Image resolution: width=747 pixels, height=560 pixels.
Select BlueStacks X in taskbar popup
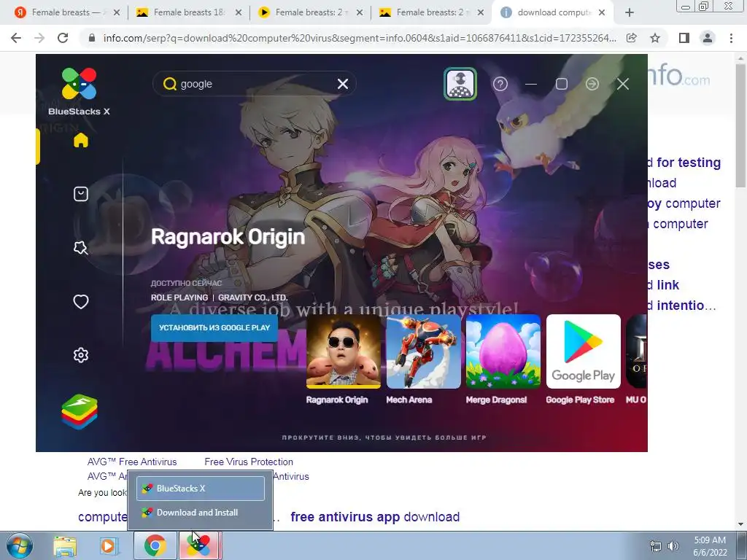[201, 489]
